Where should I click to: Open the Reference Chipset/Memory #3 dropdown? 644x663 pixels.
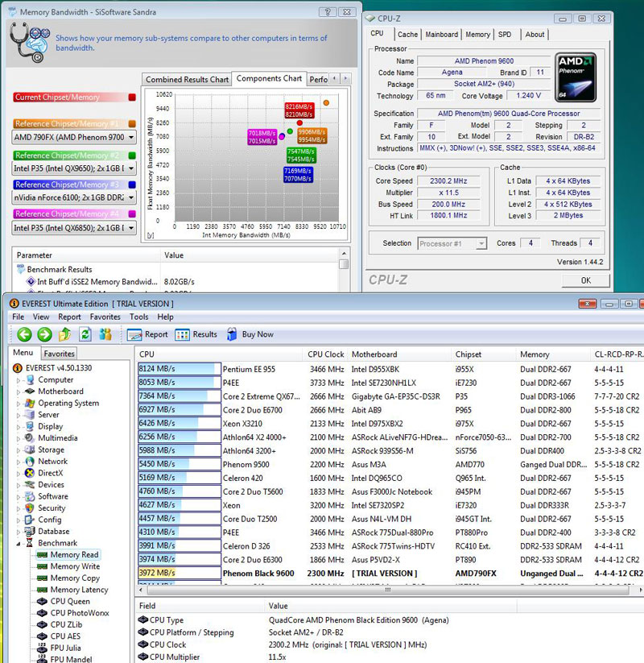pyautogui.click(x=131, y=197)
